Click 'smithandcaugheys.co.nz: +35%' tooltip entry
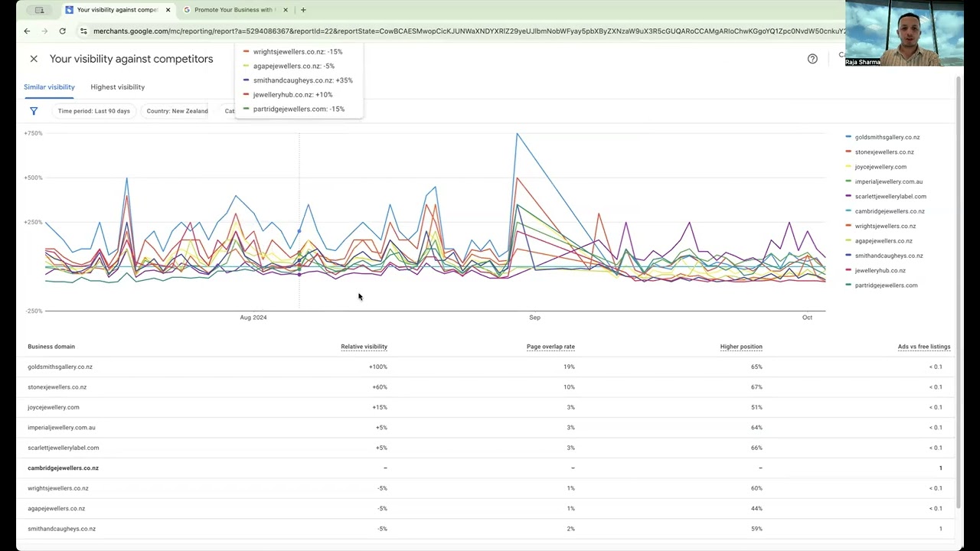Screen dimensions: 980x551 (298, 80)
